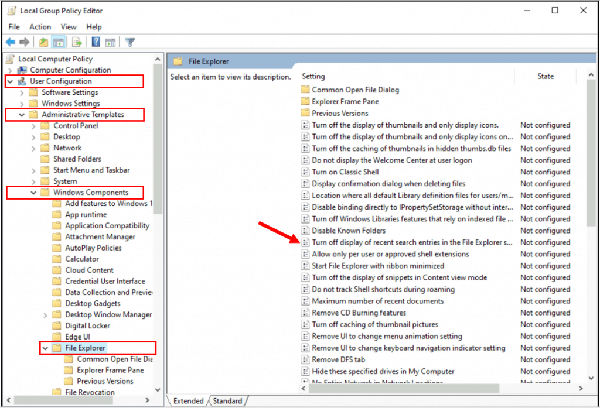This screenshot has height=408, width=600.
Task: Toggle the Show/Hide console tree icon
Action: pyautogui.click(x=60, y=42)
